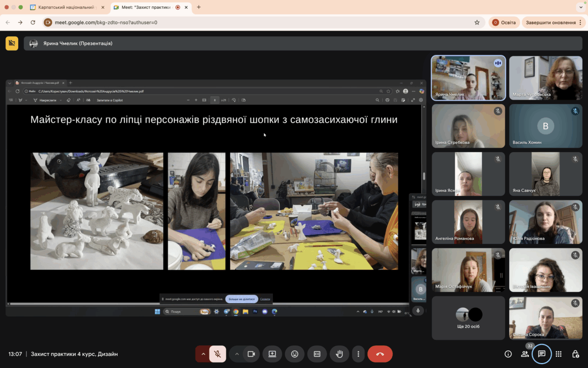Toggle the camera on or off
This screenshot has height=368, width=588.
point(251,354)
